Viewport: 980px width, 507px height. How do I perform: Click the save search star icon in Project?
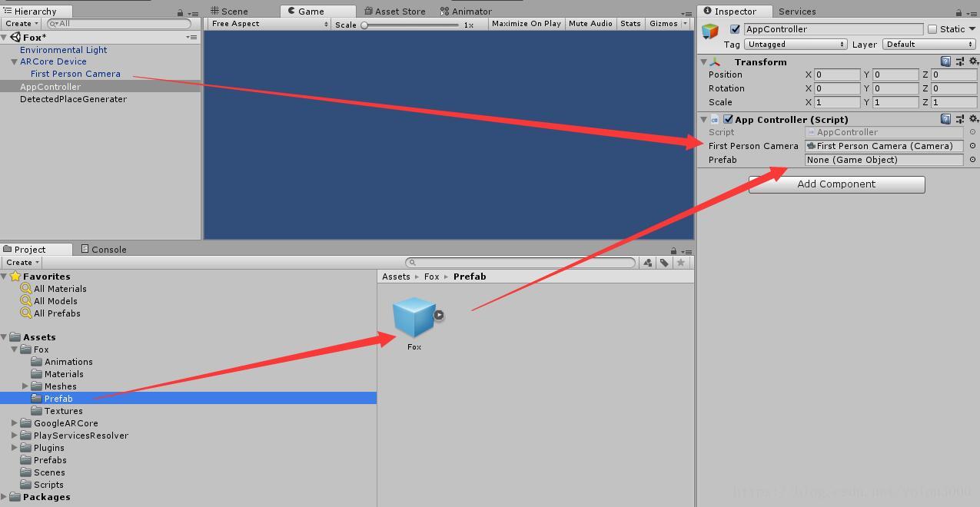[680, 263]
